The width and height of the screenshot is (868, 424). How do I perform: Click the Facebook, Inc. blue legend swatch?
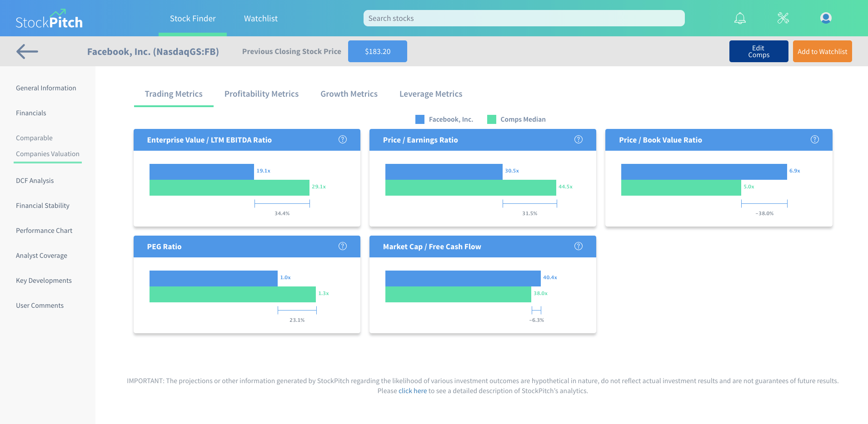[420, 119]
